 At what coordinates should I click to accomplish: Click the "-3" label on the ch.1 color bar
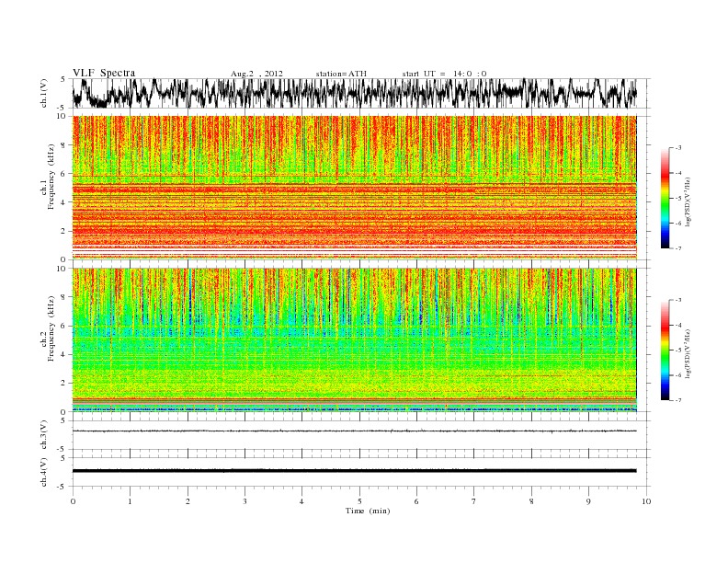point(677,148)
